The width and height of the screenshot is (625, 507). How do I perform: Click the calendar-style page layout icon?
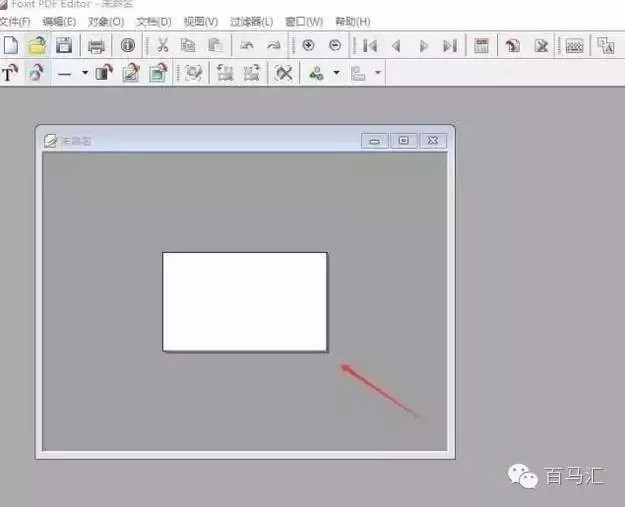point(481,46)
